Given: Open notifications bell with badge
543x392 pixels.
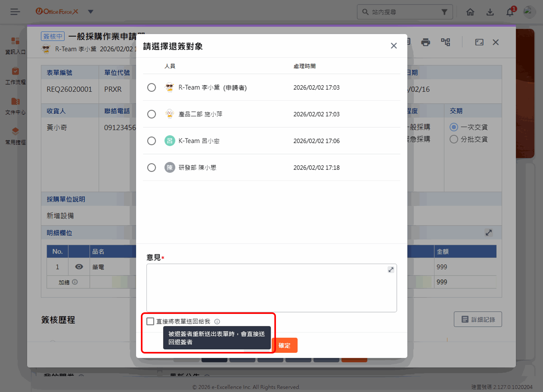Looking at the screenshot, I should click(510, 12).
